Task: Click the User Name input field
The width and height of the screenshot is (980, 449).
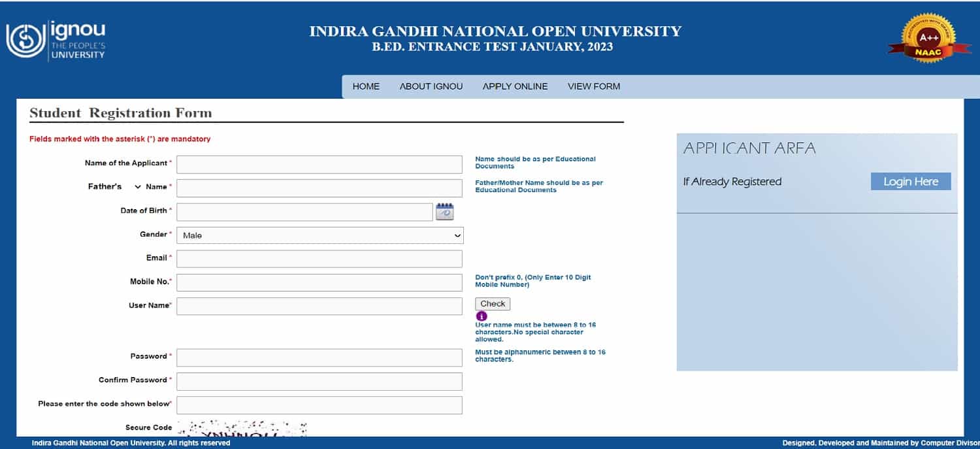Action: [x=319, y=305]
